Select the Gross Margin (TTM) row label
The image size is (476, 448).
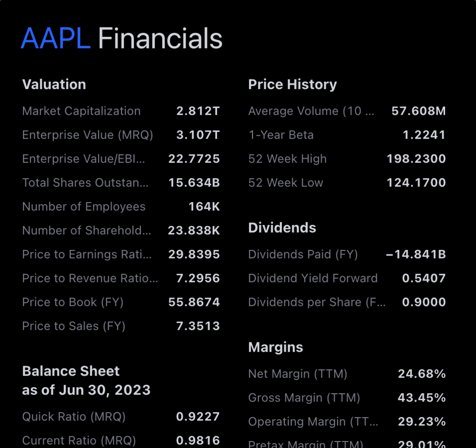tap(304, 398)
